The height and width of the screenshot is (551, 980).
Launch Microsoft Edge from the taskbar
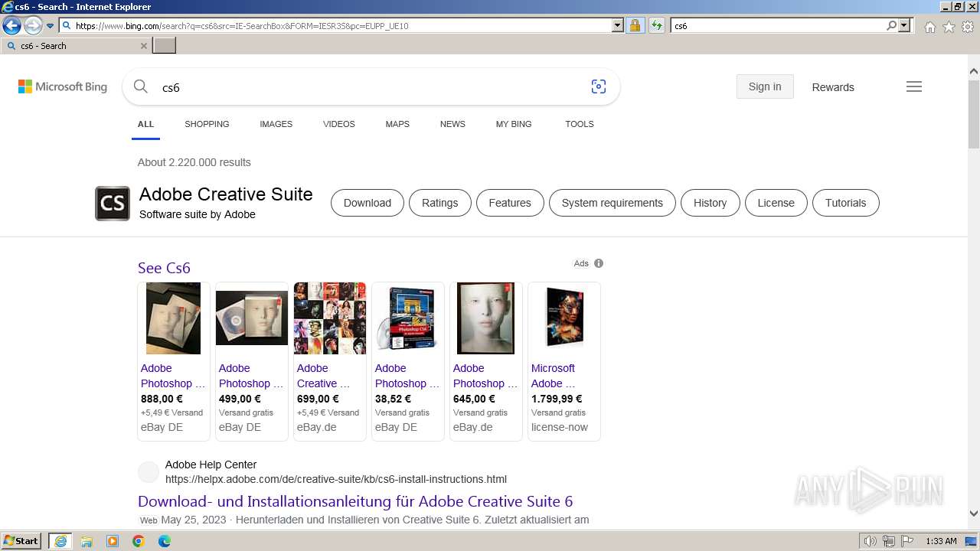165,541
